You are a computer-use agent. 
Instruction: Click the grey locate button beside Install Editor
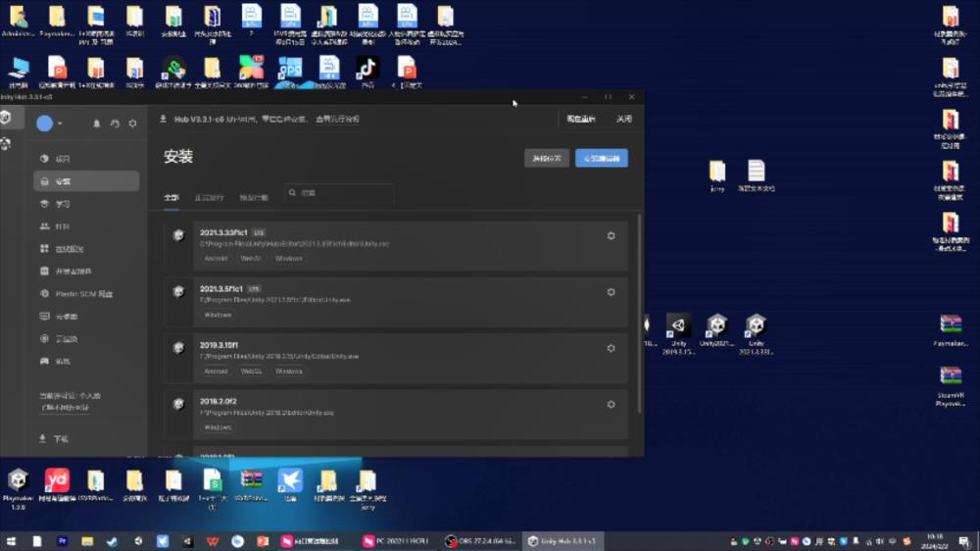(547, 158)
